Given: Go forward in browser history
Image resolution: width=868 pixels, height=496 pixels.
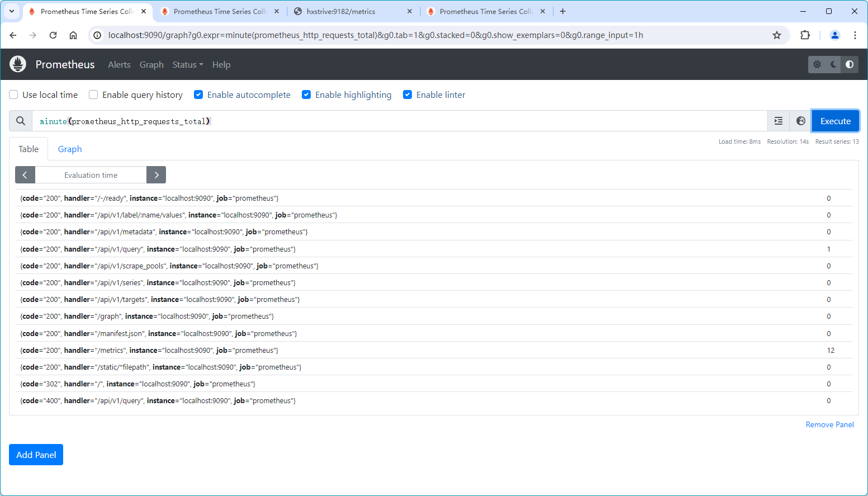Looking at the screenshot, I should [x=33, y=35].
